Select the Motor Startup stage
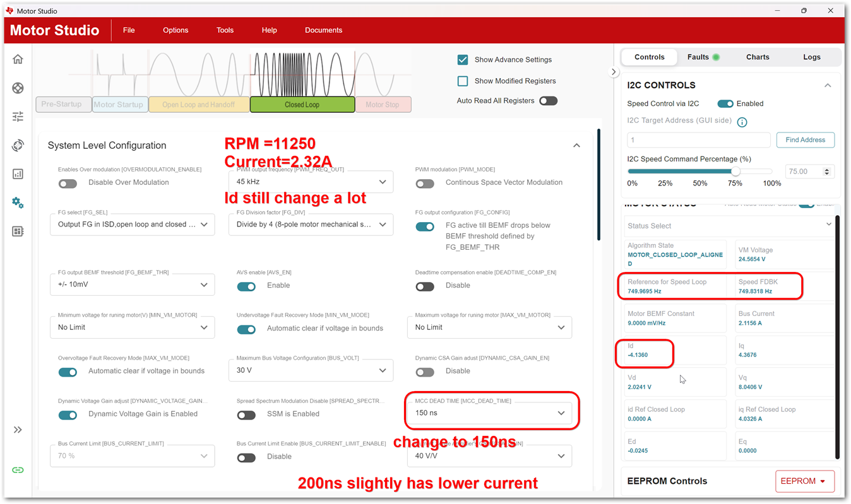The height and width of the screenshot is (504, 851). click(119, 105)
